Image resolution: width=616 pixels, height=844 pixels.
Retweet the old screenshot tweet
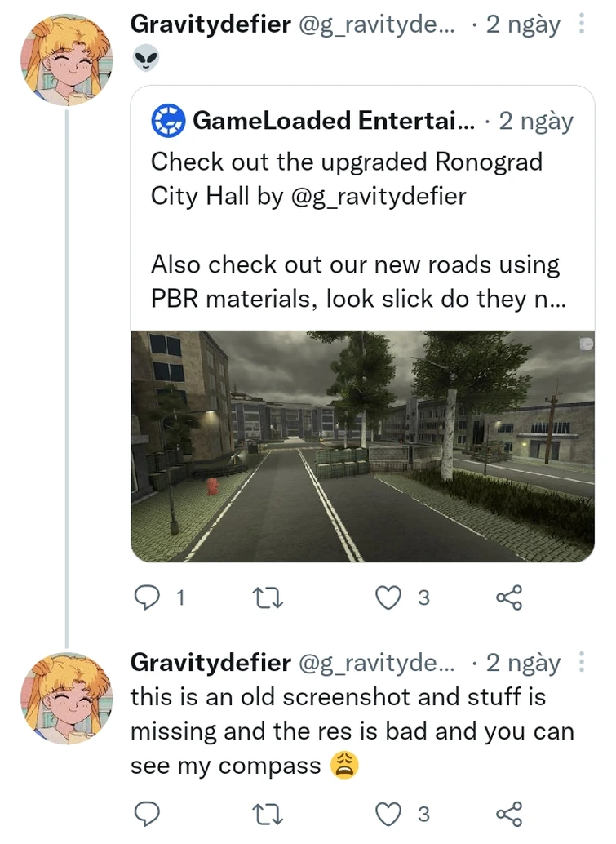(267, 814)
